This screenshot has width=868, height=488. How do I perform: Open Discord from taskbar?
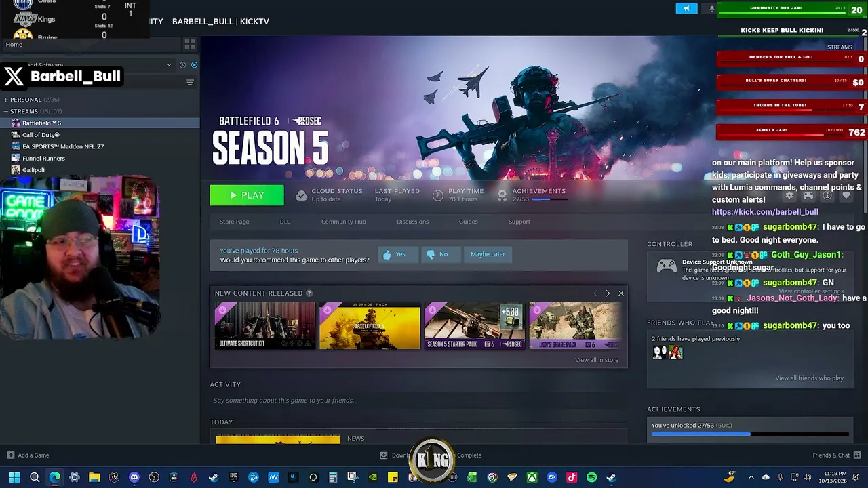(x=134, y=477)
